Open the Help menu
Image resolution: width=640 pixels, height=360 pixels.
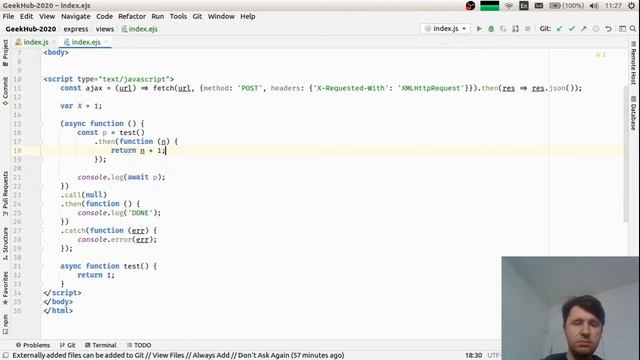[248, 16]
